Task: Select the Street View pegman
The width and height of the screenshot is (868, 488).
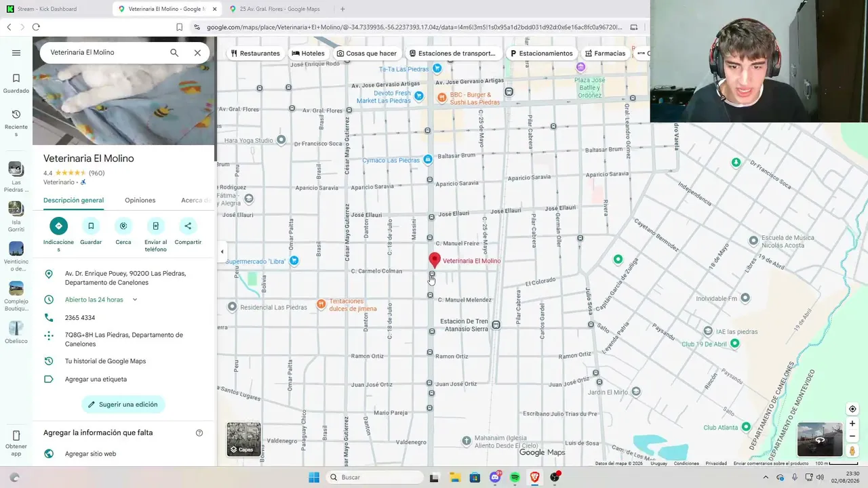Action: (852, 451)
